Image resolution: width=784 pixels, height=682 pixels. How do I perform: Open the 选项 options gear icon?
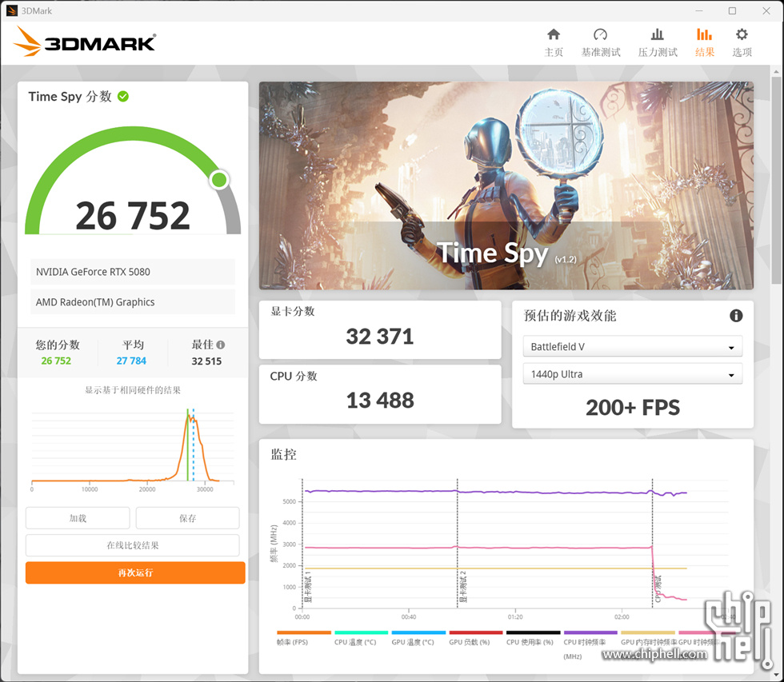(x=742, y=34)
